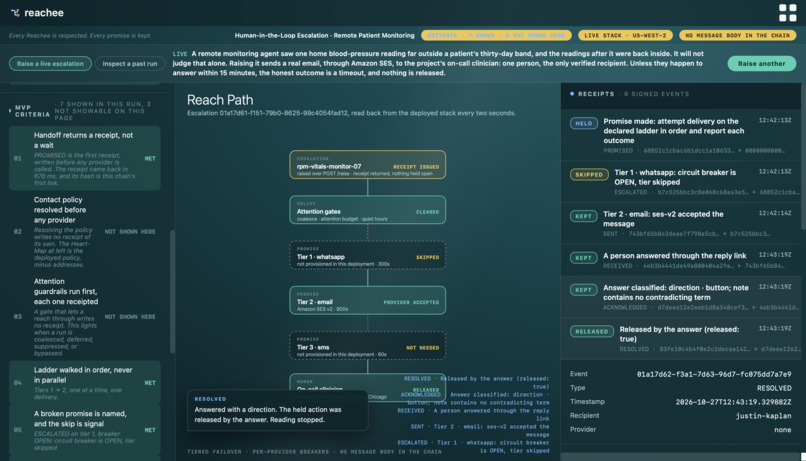806x461 pixels.
Task: Click the PROVIDER ACCEPTED status label
Action: 411,302
